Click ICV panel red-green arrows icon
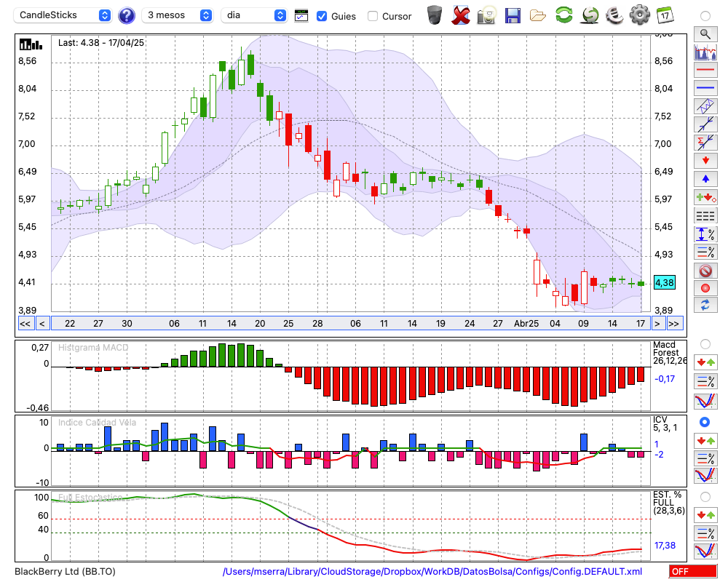728x582 pixels. pos(705,440)
